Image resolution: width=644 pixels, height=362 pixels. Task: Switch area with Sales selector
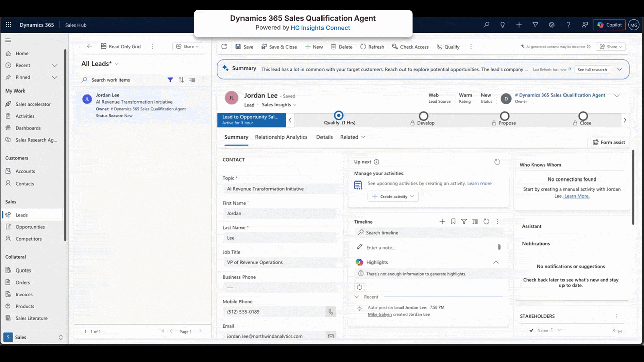coord(34,337)
